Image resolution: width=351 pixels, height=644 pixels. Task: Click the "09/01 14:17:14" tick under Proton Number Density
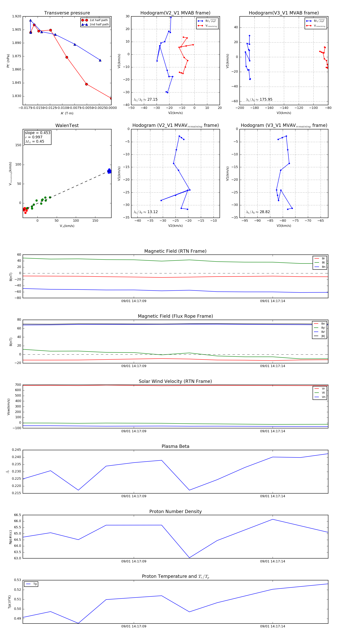coord(273,561)
